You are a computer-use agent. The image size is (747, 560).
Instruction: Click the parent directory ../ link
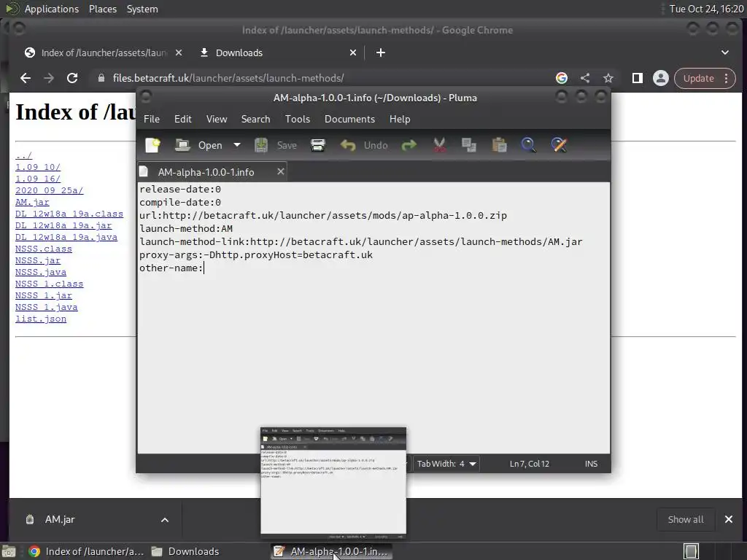pyautogui.click(x=24, y=155)
